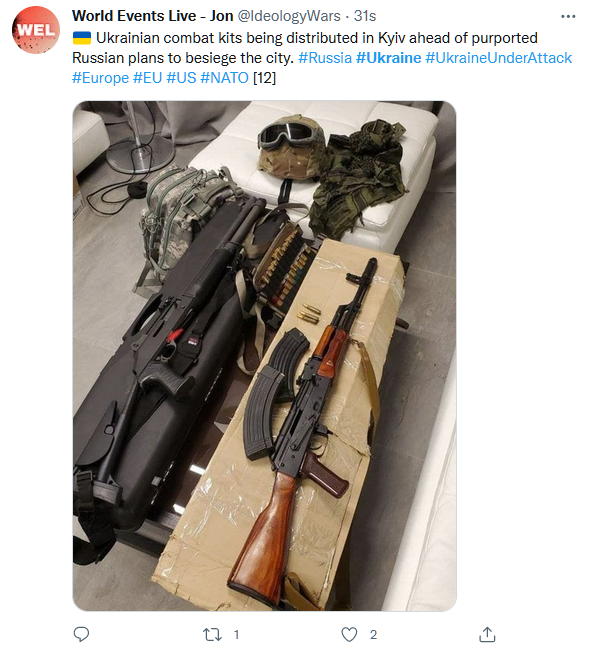
Task: Click the WEL profile avatar
Action: [x=36, y=30]
